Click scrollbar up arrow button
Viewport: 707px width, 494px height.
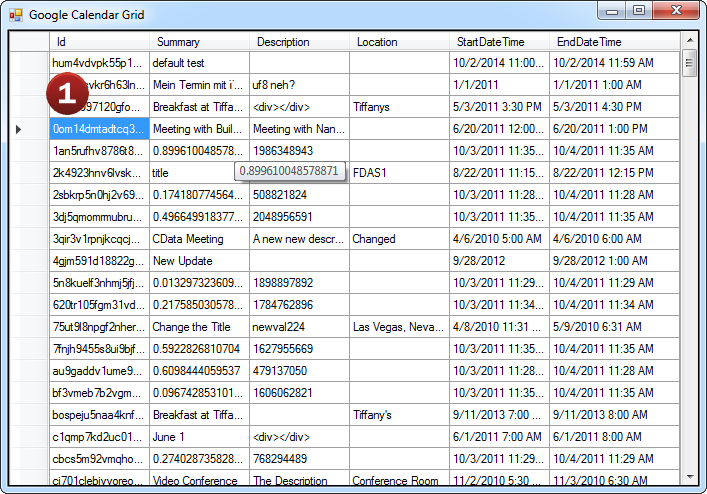click(689, 41)
